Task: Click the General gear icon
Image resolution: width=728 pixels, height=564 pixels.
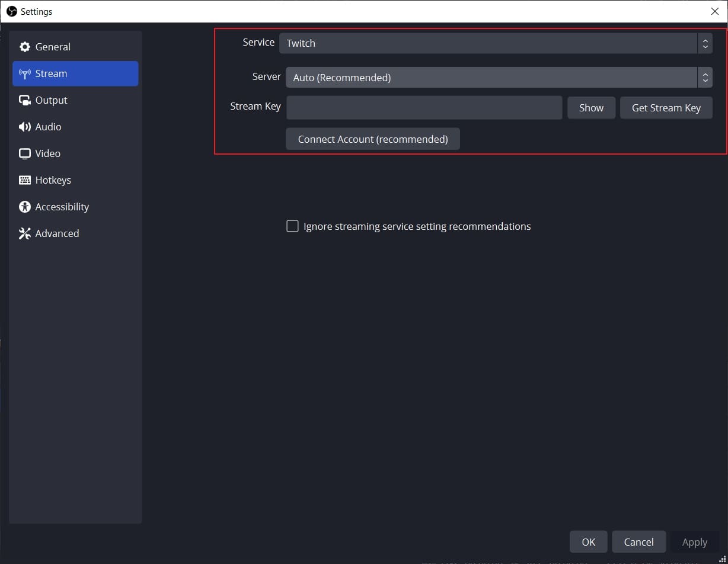Action: [x=24, y=47]
